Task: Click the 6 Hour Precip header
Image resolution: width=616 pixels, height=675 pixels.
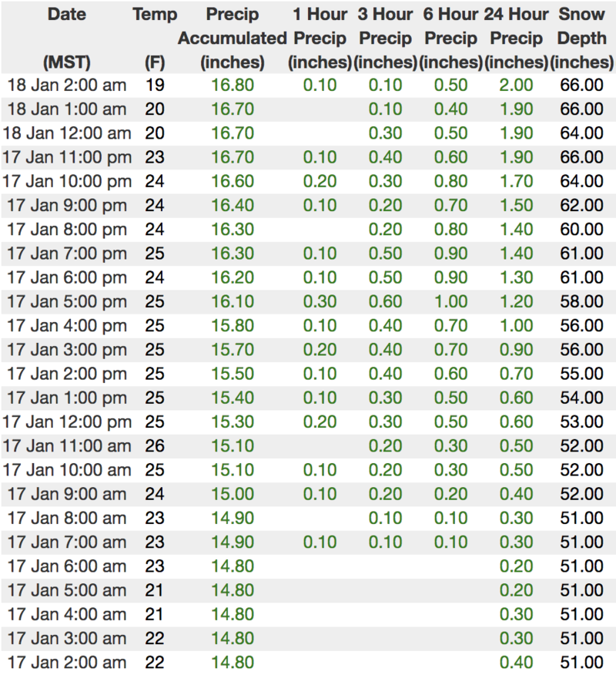Action: point(450,37)
